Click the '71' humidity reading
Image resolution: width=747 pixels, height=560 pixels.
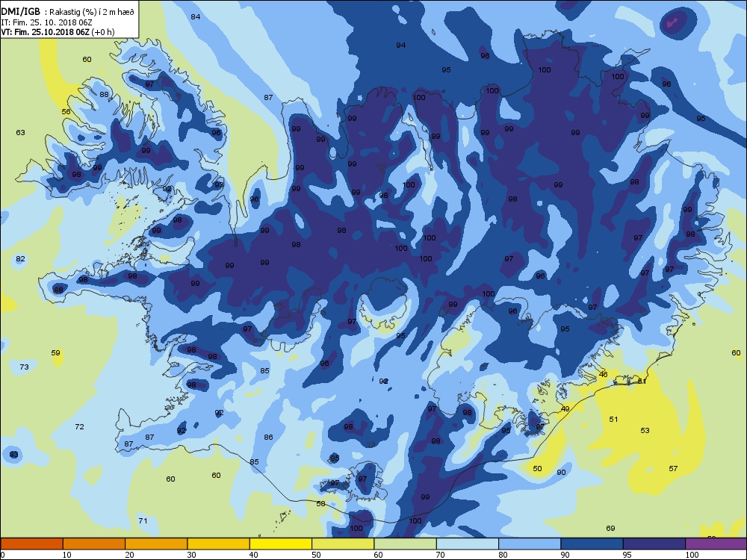coord(143,521)
